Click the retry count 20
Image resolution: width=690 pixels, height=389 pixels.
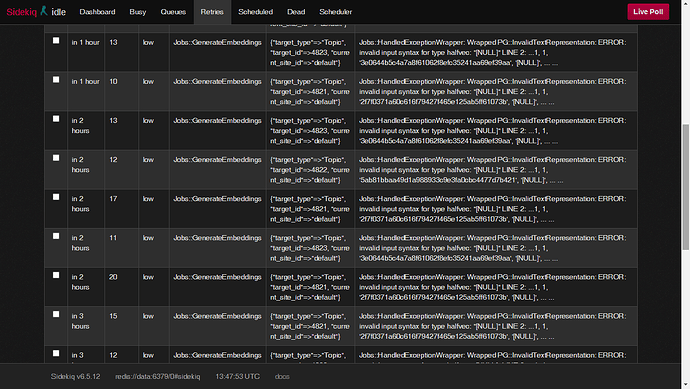[113, 277]
